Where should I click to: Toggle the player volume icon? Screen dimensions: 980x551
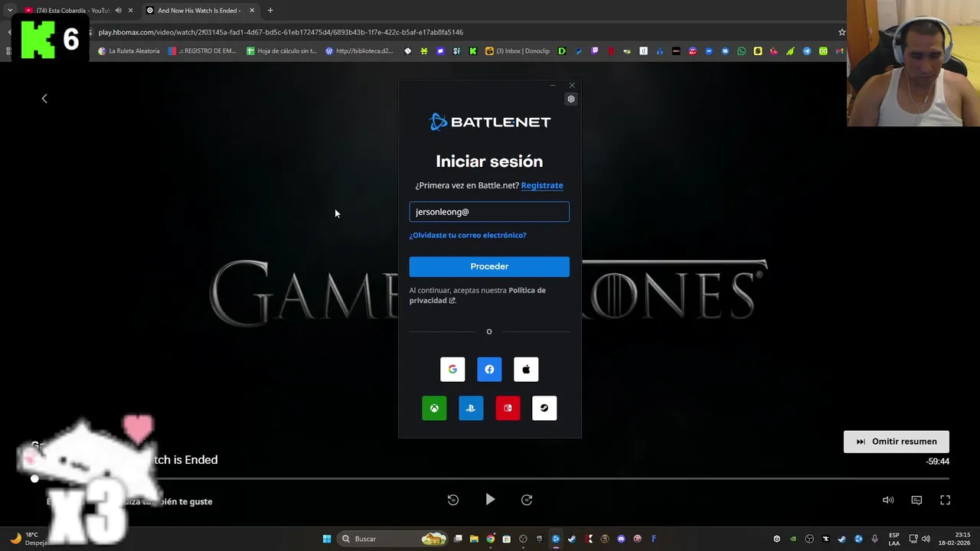coord(888,500)
